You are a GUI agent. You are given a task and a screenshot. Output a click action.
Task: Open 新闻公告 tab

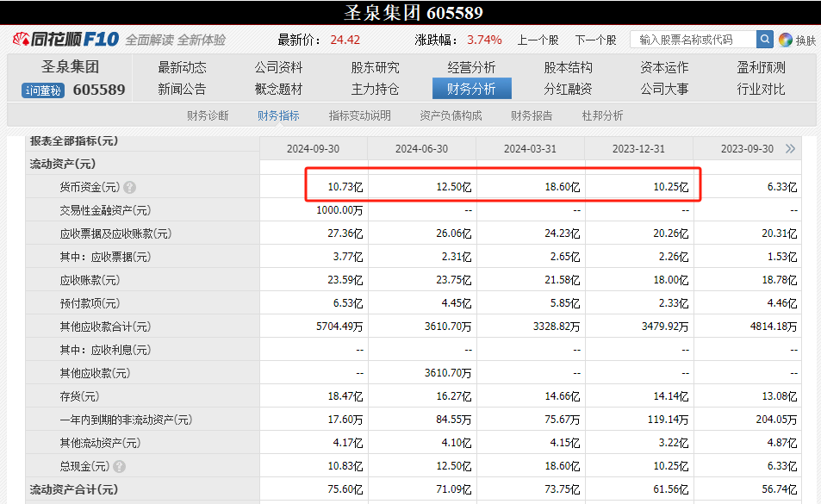(183, 90)
